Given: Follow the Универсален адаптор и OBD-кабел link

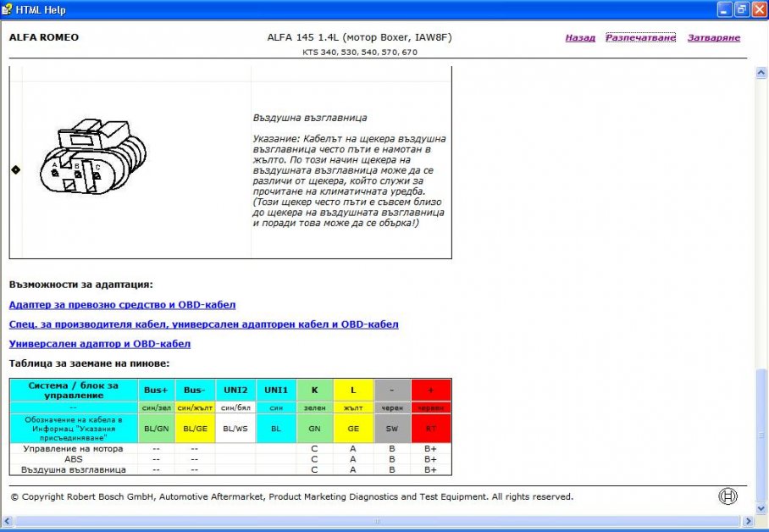Looking at the screenshot, I should (x=99, y=344).
